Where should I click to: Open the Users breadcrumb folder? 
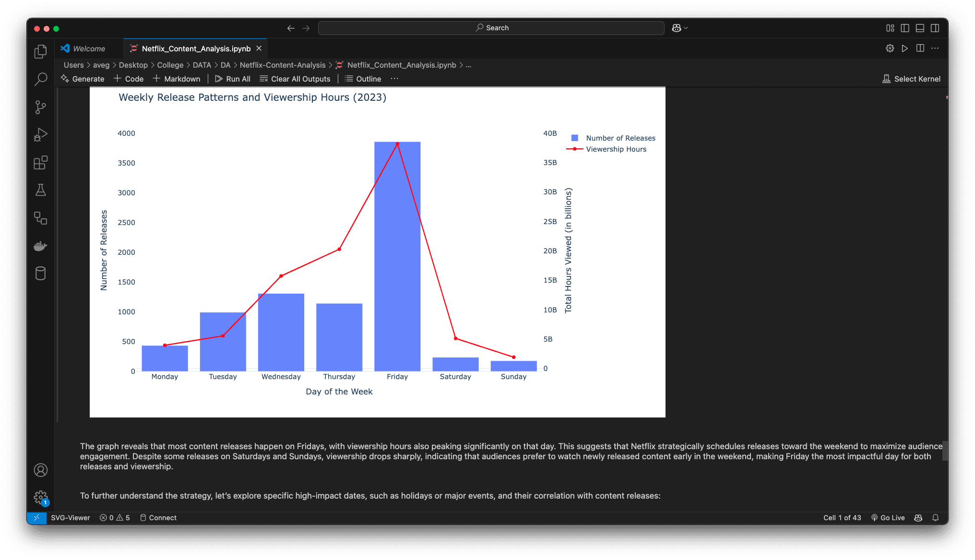[x=74, y=65]
